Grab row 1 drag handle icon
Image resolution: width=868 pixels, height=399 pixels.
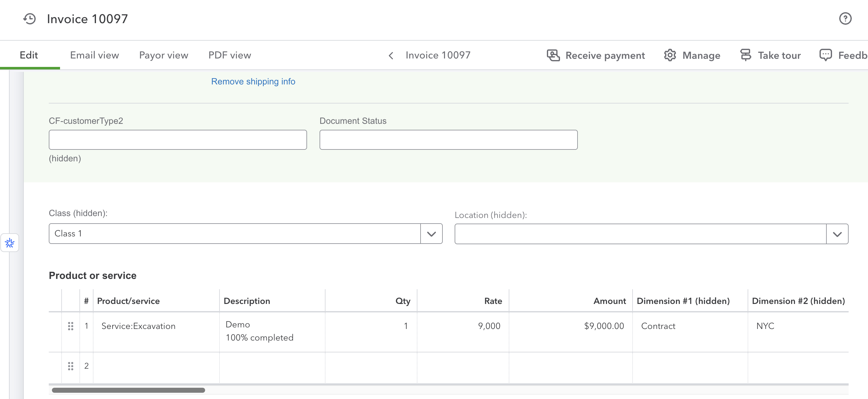(70, 326)
